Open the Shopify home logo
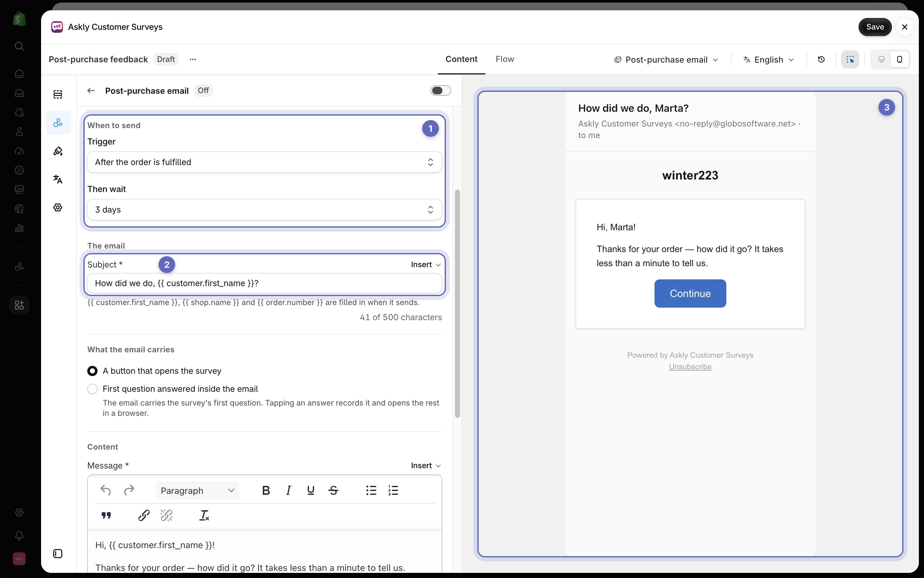 tap(19, 18)
